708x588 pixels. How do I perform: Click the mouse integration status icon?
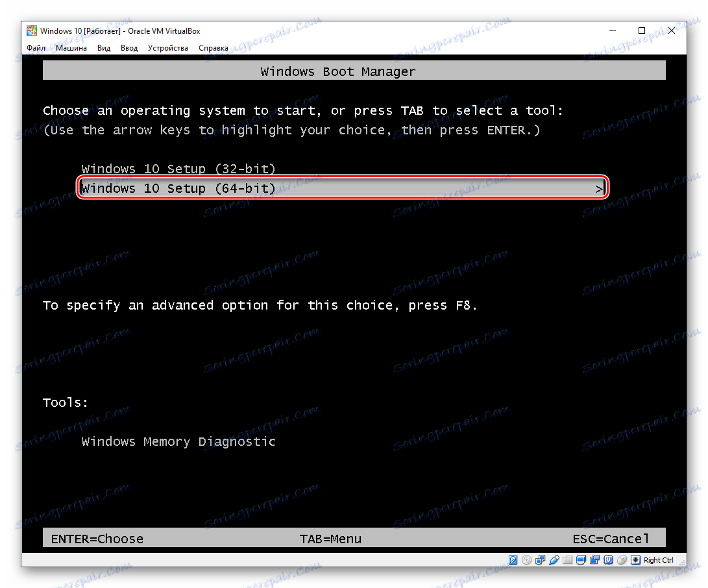click(x=622, y=560)
